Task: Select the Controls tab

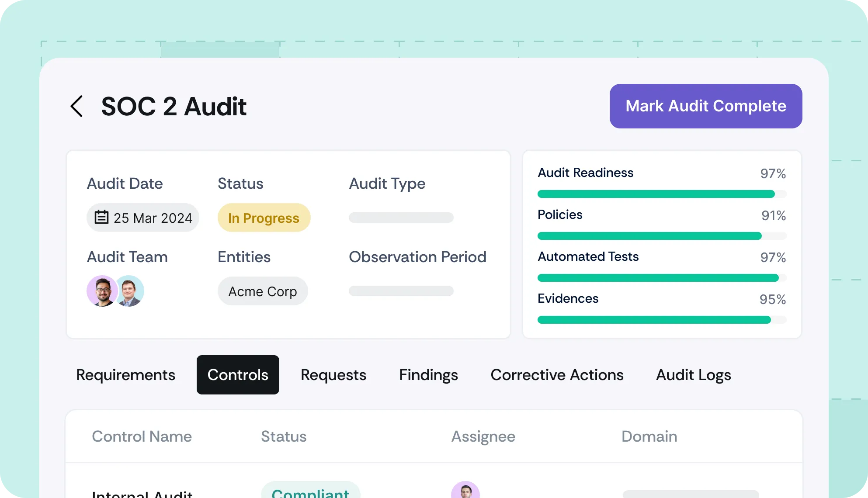Action: coord(238,375)
